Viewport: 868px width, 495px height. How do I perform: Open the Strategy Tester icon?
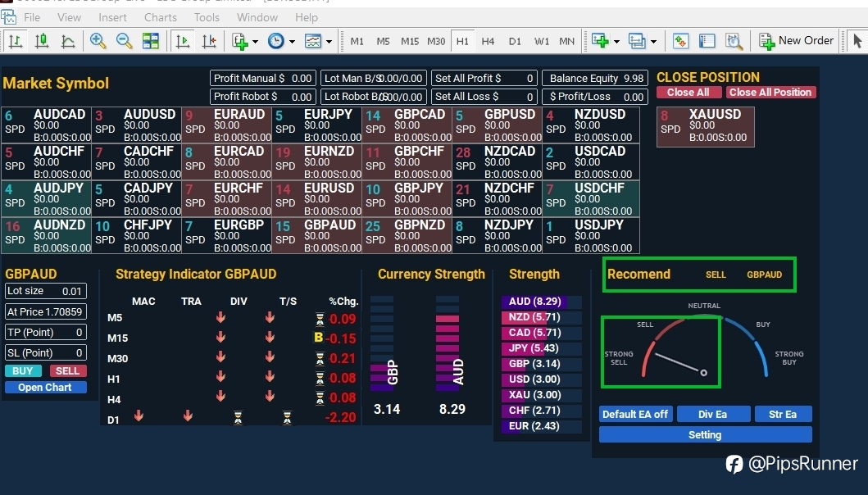pyautogui.click(x=734, y=41)
